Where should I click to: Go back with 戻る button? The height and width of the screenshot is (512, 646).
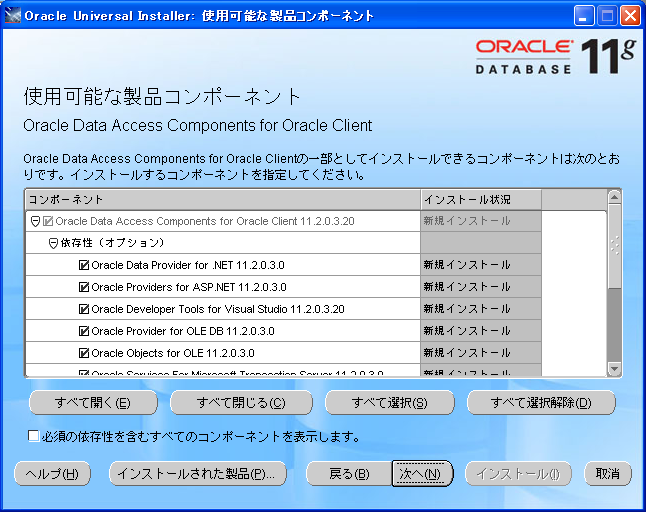click(x=348, y=473)
